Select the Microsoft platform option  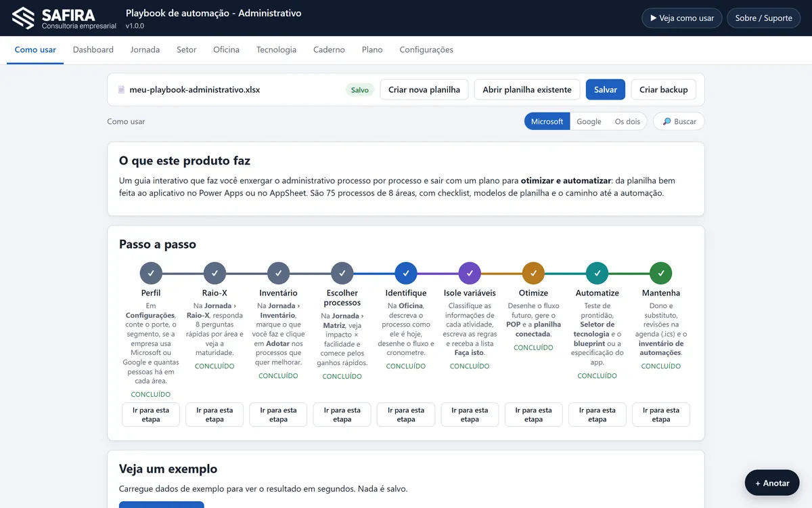(x=547, y=121)
